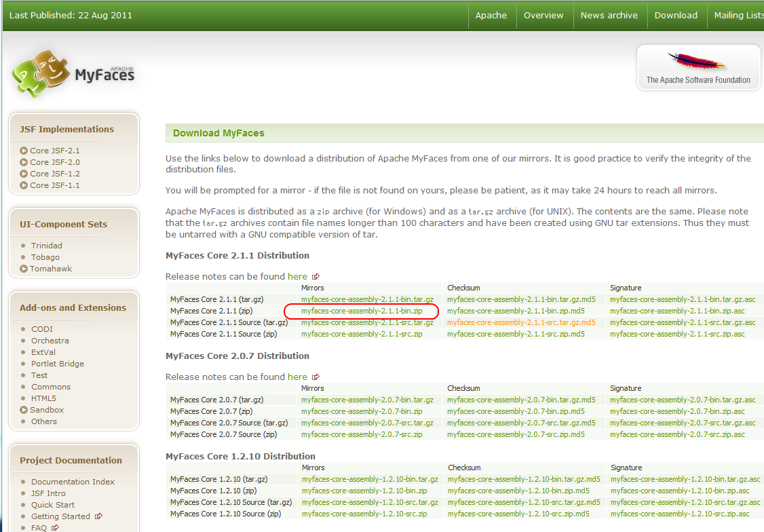Click 'here' link for 2.1.1 release notes
The height and width of the screenshot is (532, 764).
pos(297,277)
